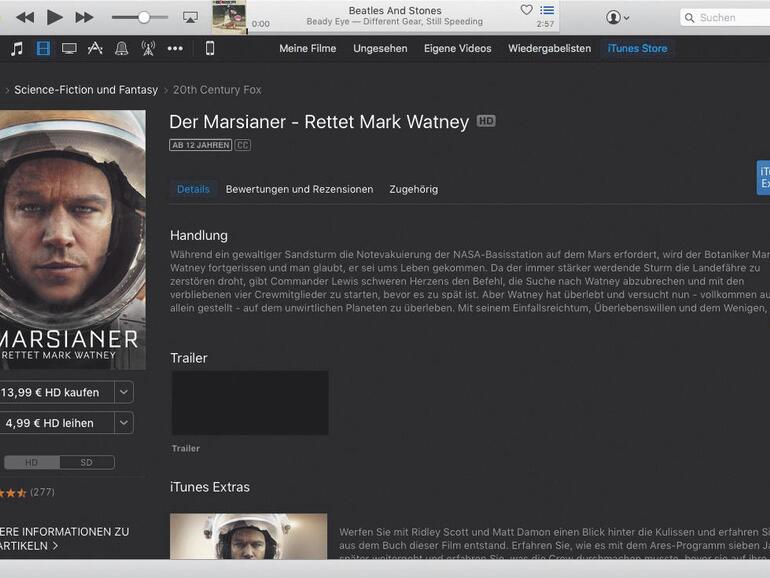This screenshot has width=770, height=578.
Task: Click the AB 12 JAHREN rating badge
Action: coord(200,145)
